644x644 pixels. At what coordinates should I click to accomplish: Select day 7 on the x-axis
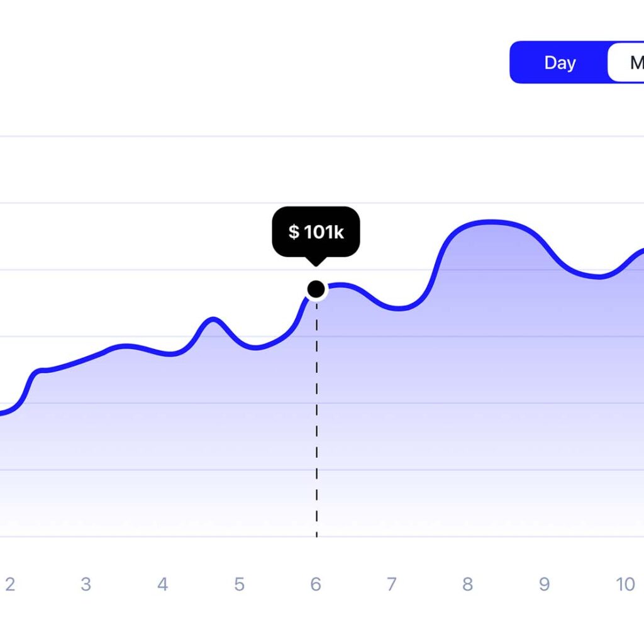point(391,585)
